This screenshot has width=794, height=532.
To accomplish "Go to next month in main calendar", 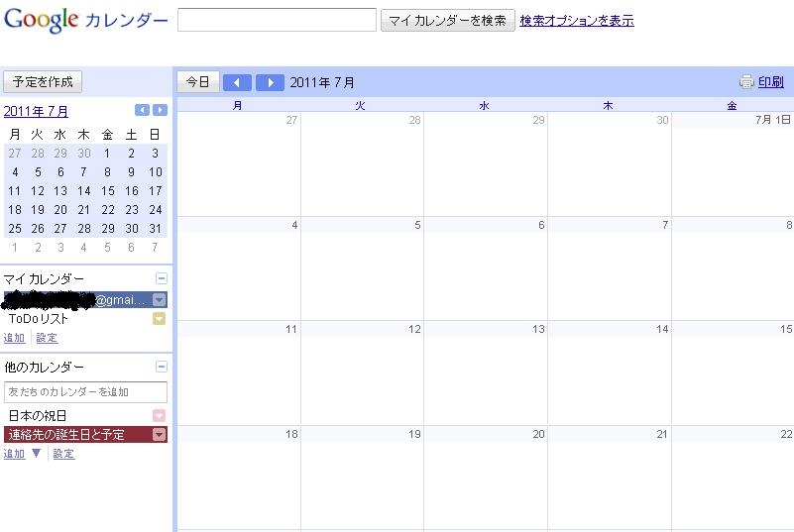I will point(270,82).
